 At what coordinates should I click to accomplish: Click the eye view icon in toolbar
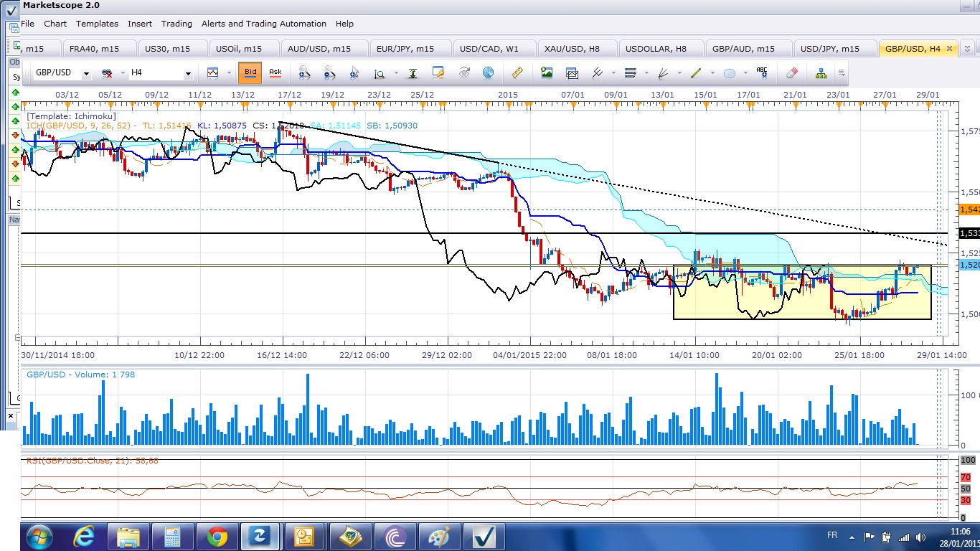point(464,72)
